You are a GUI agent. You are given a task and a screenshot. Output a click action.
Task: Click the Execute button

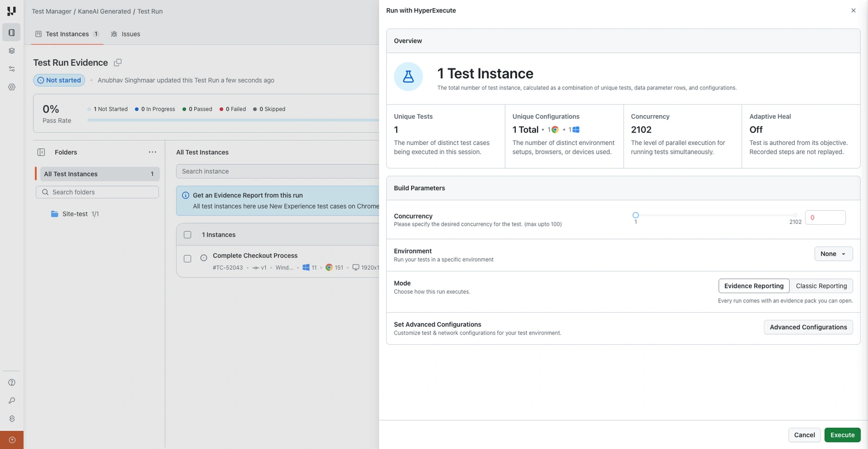pos(843,435)
